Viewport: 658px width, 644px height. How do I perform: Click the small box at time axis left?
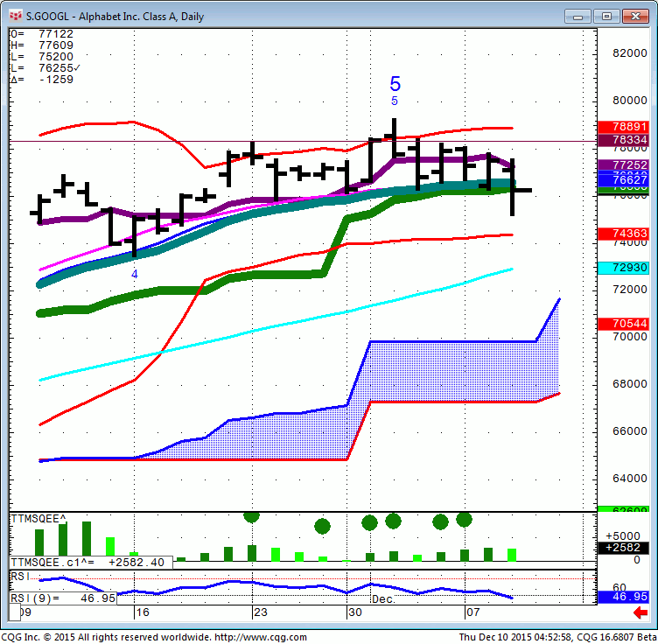[15, 612]
